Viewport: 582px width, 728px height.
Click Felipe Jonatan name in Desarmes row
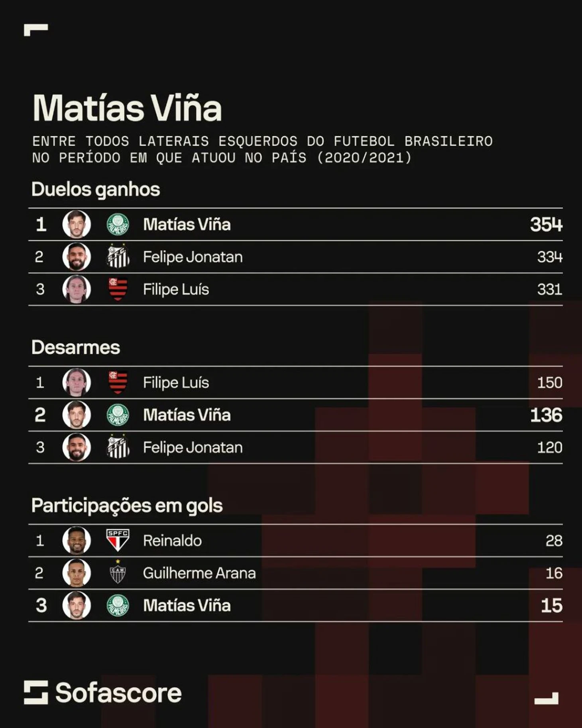(193, 447)
